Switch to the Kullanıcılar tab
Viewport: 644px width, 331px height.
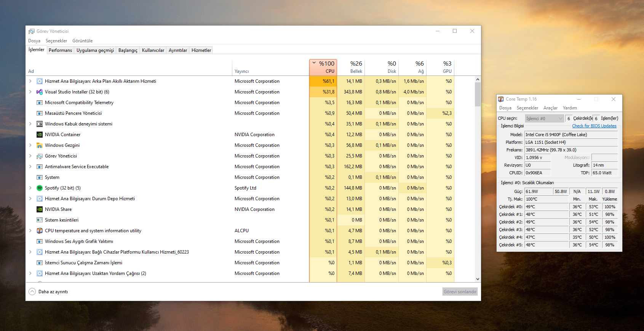(153, 50)
